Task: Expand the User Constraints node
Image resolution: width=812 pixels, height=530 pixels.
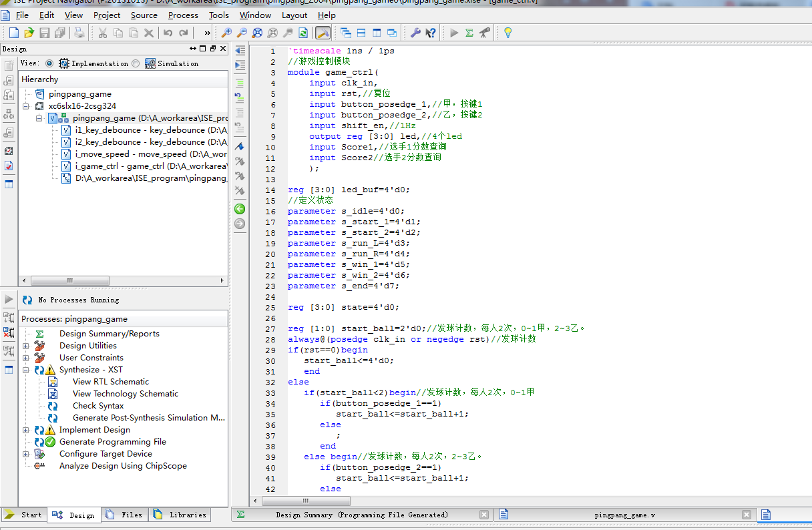Action: click(x=26, y=358)
